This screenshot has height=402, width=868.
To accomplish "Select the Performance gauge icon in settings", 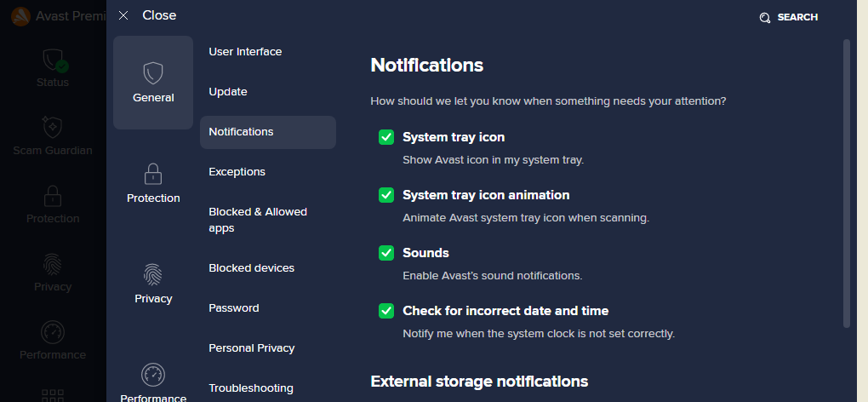I will (153, 375).
